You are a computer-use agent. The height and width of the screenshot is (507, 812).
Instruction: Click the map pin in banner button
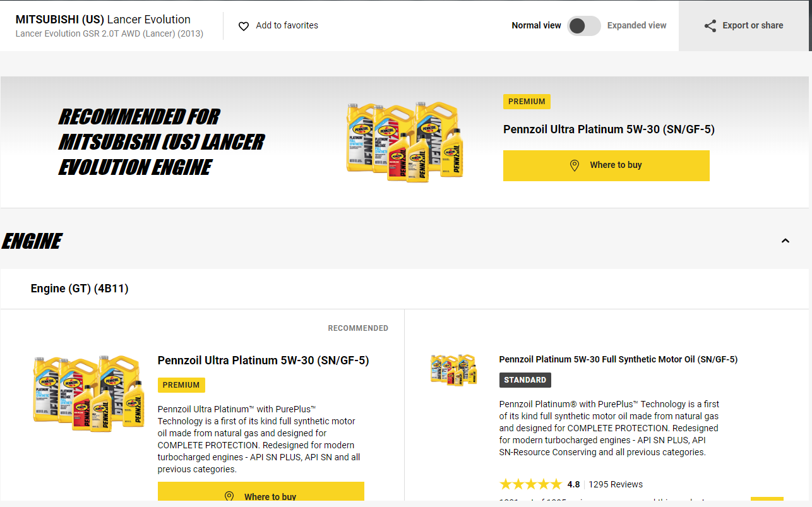tap(575, 165)
